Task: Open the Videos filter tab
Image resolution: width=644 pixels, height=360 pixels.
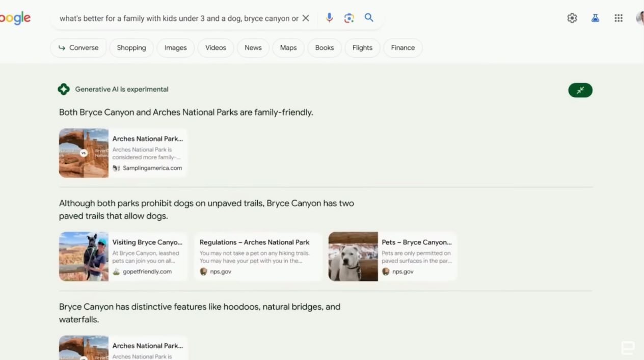Action: [216, 48]
